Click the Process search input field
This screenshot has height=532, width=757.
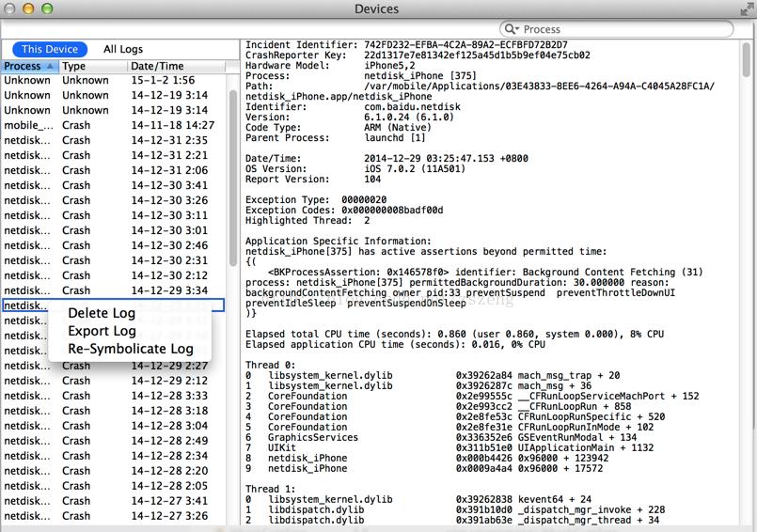(x=617, y=29)
